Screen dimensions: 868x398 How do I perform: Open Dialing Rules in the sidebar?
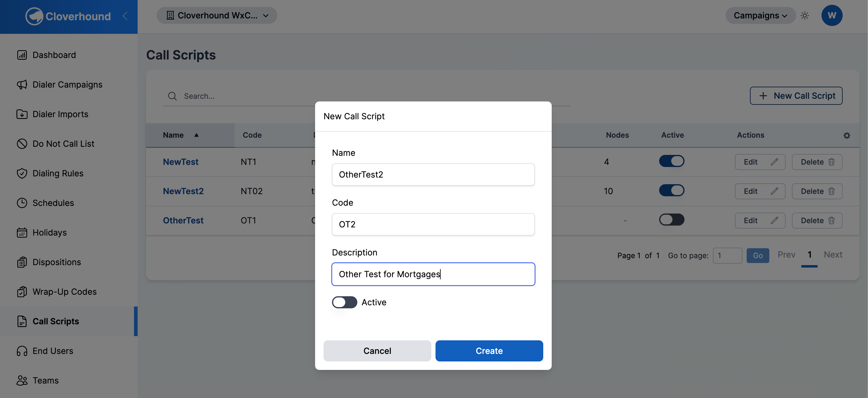[x=58, y=173]
